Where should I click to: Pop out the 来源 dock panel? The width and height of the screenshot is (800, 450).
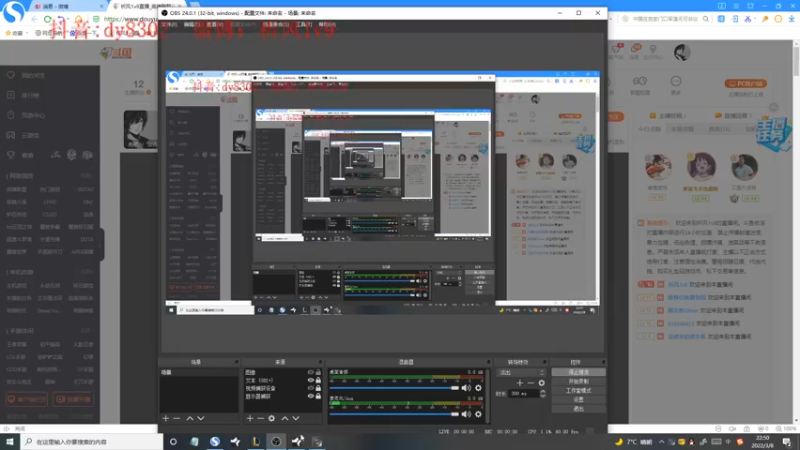(320, 362)
